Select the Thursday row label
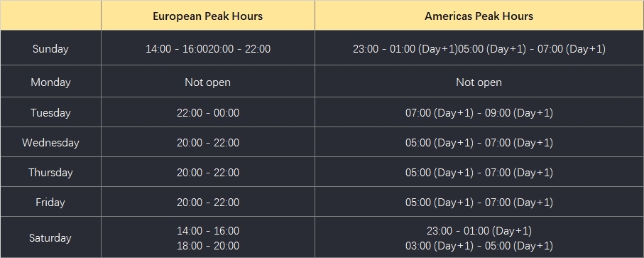Viewport: 644px width, 258px height. pyautogui.click(x=50, y=172)
